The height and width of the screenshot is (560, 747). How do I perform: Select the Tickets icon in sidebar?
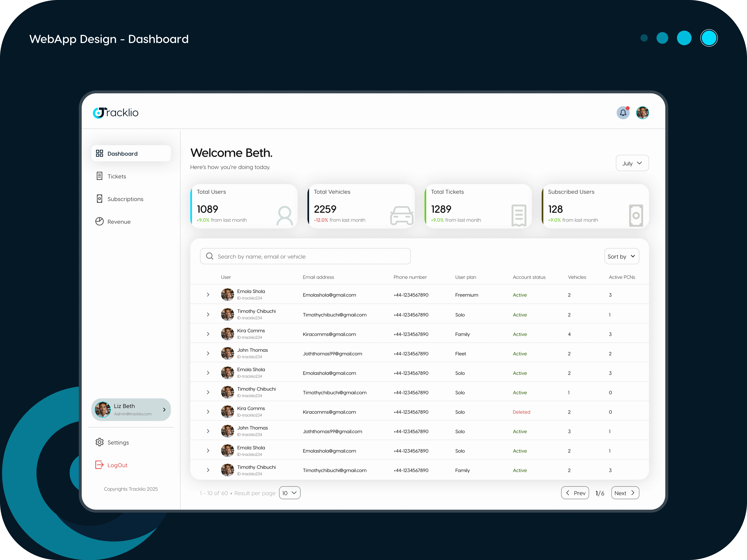coord(99,176)
